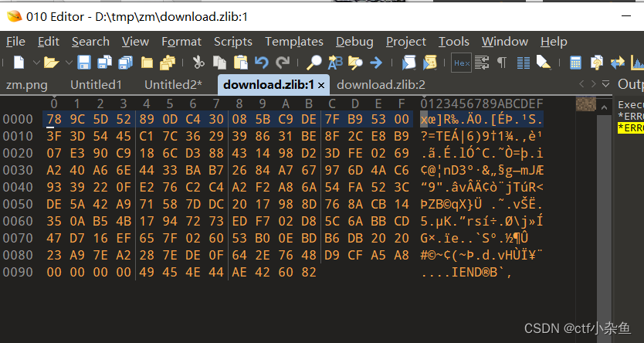Toggle show whitespace pilcrow icon

click(501, 63)
